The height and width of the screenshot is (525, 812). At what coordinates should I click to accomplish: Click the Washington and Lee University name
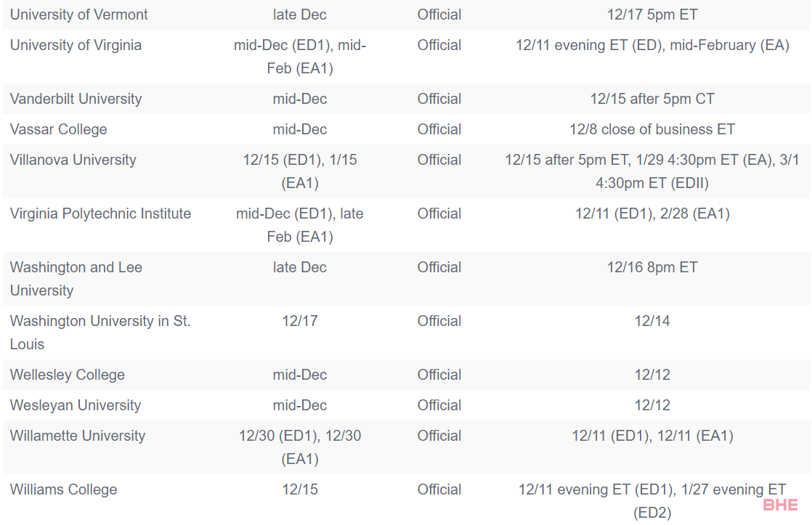pyautogui.click(x=76, y=279)
